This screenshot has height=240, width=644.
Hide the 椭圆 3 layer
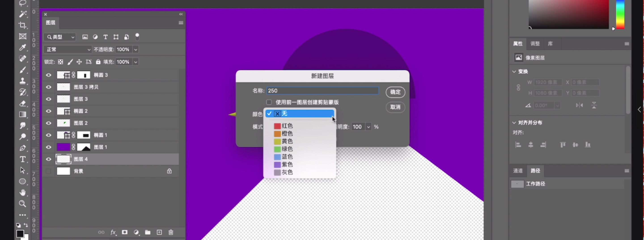(x=49, y=75)
